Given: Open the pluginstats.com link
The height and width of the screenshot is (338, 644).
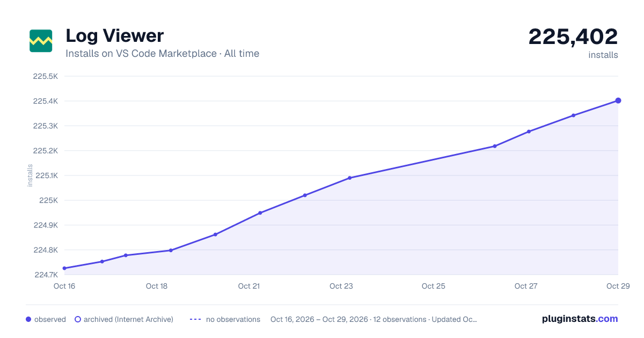Looking at the screenshot, I should click(x=580, y=319).
